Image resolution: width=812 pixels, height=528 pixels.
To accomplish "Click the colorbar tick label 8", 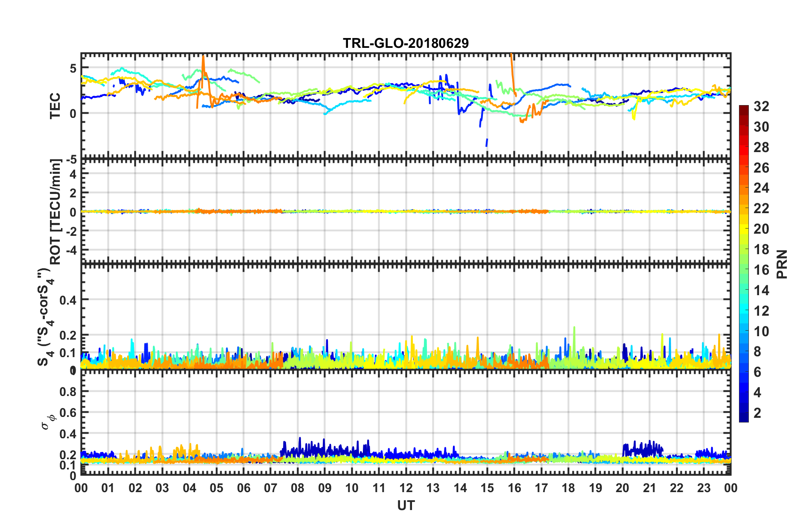I will (757, 352).
